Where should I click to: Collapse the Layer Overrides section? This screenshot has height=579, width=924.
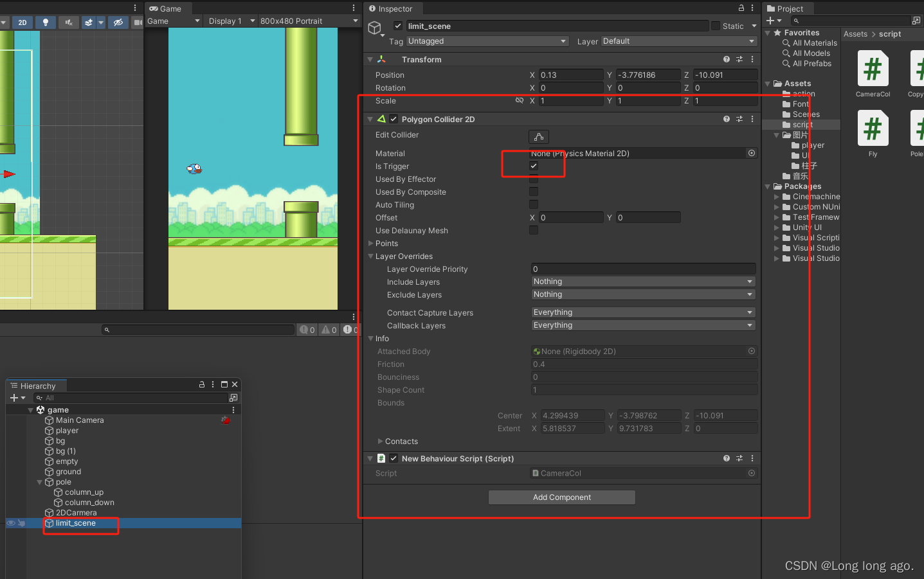(370, 256)
